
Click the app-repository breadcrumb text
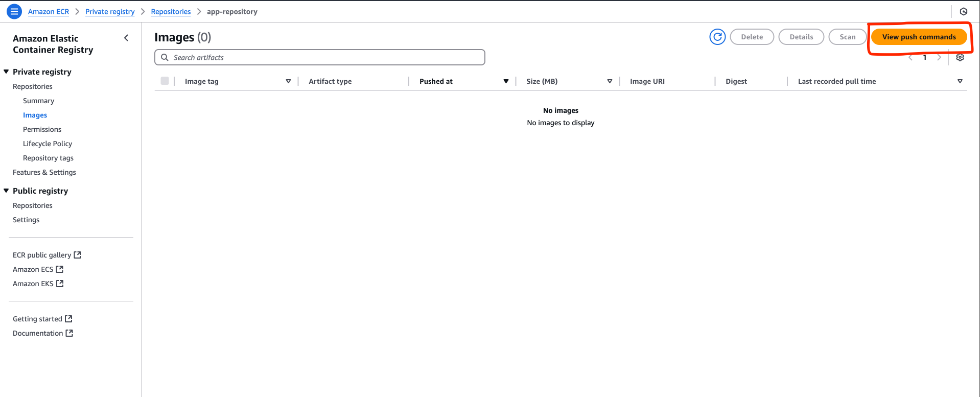pos(232,11)
